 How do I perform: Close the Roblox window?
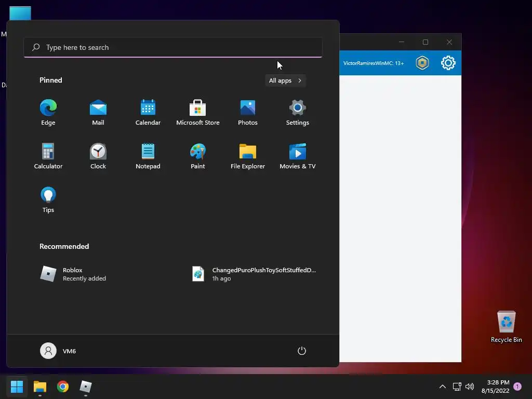click(449, 42)
